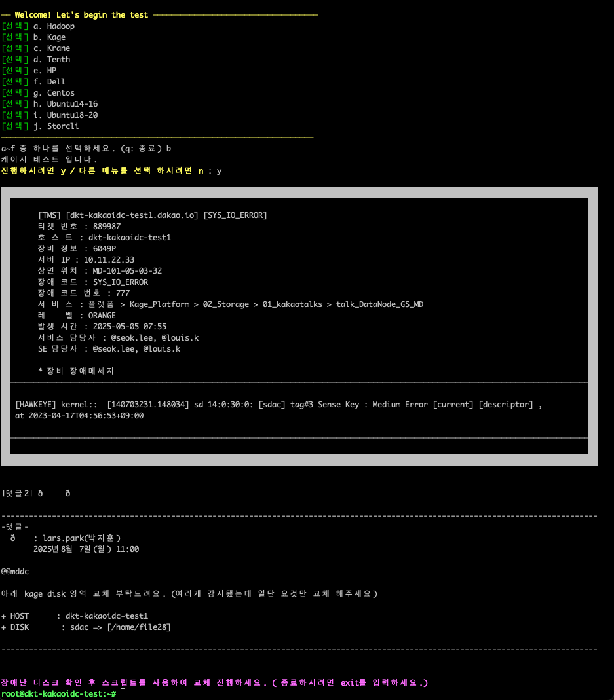The height and width of the screenshot is (700, 614).
Task: Click the 'Welcome! Let's begin the test' header
Action: (x=81, y=14)
